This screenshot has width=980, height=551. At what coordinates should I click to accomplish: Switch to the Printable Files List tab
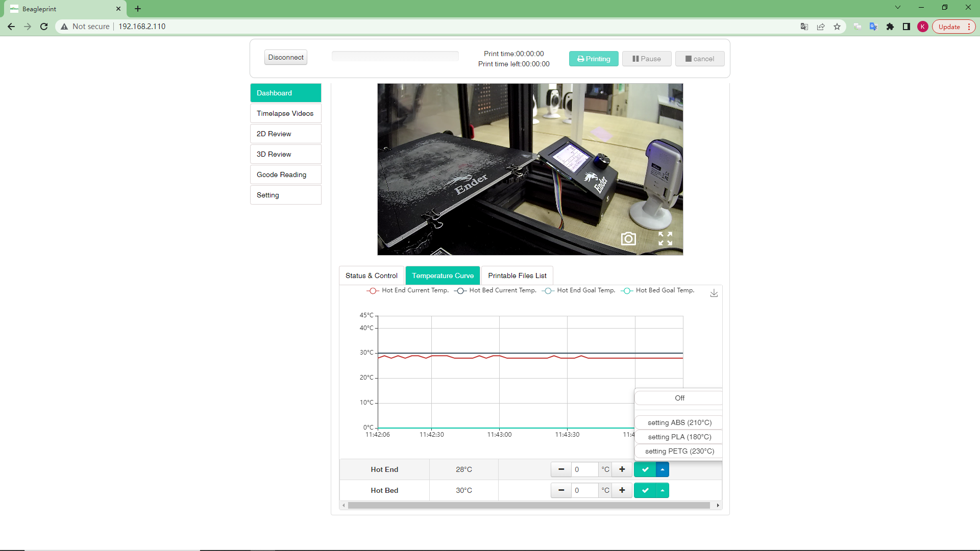(517, 275)
